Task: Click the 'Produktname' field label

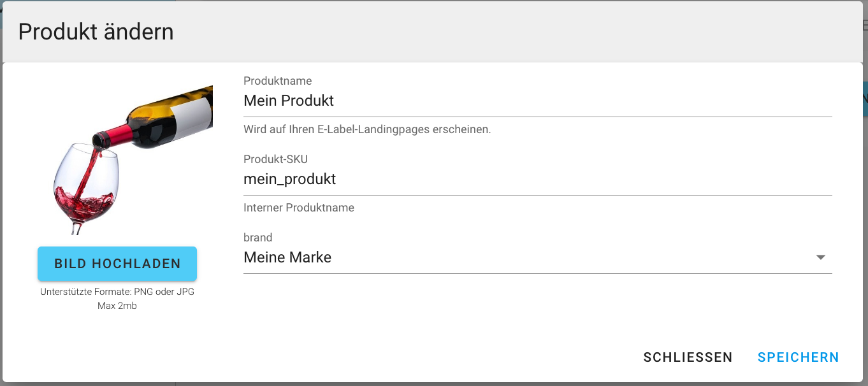Action: pyautogui.click(x=277, y=81)
